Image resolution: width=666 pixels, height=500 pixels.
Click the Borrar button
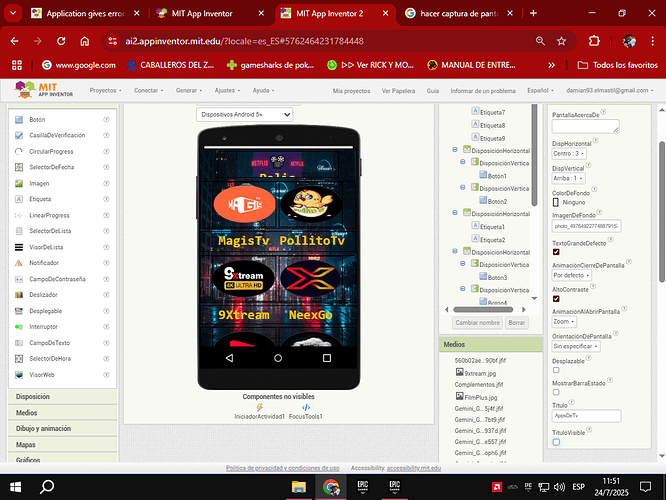point(516,323)
